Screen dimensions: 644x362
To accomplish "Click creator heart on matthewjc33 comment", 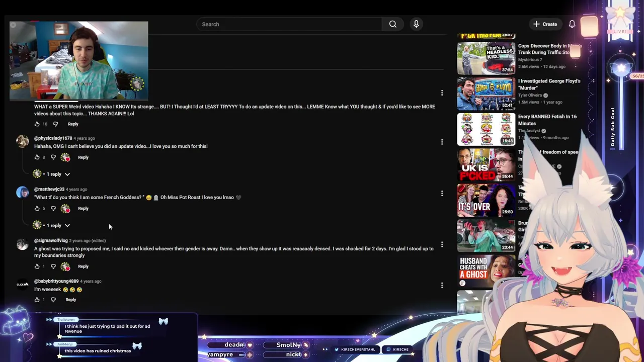I will [65, 209].
